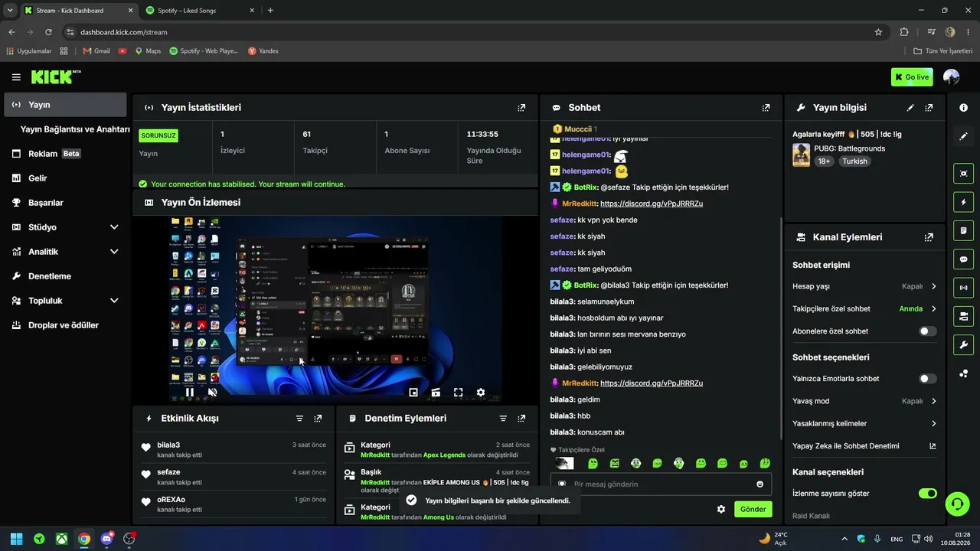Send message with Gönder button

(x=753, y=509)
